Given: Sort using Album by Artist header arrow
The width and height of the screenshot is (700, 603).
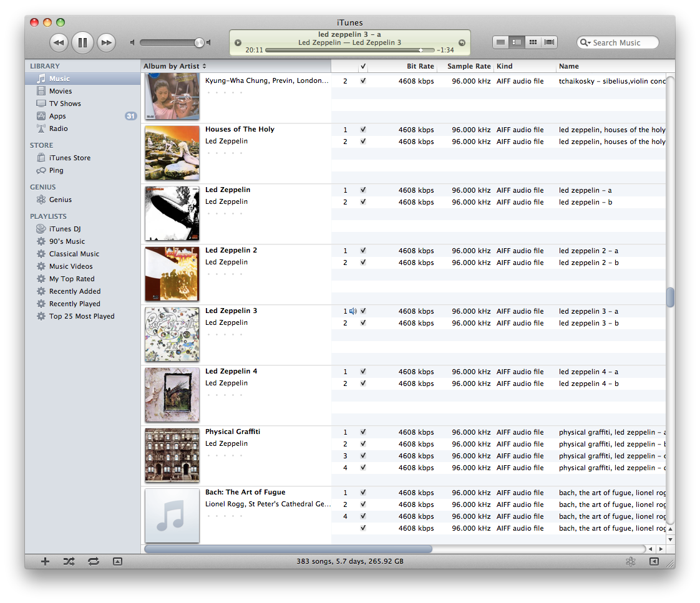Looking at the screenshot, I should (x=204, y=66).
